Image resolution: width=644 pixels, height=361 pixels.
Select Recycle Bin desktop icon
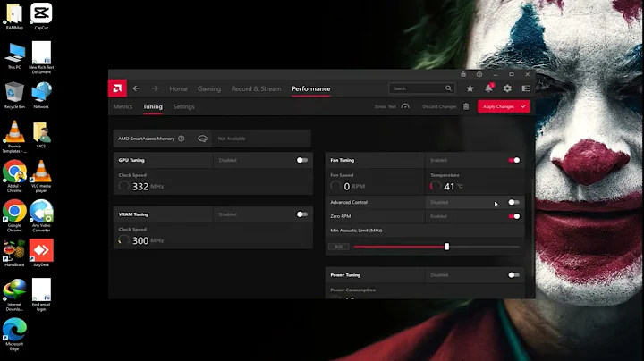[14, 96]
